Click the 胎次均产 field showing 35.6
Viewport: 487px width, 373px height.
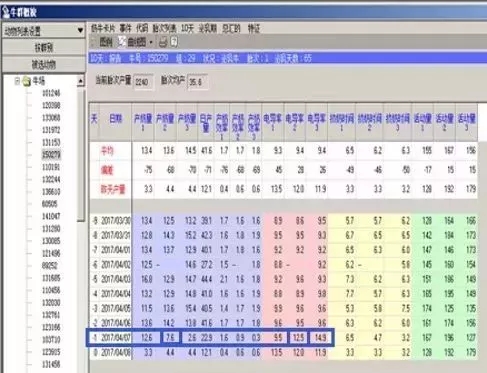pos(197,82)
